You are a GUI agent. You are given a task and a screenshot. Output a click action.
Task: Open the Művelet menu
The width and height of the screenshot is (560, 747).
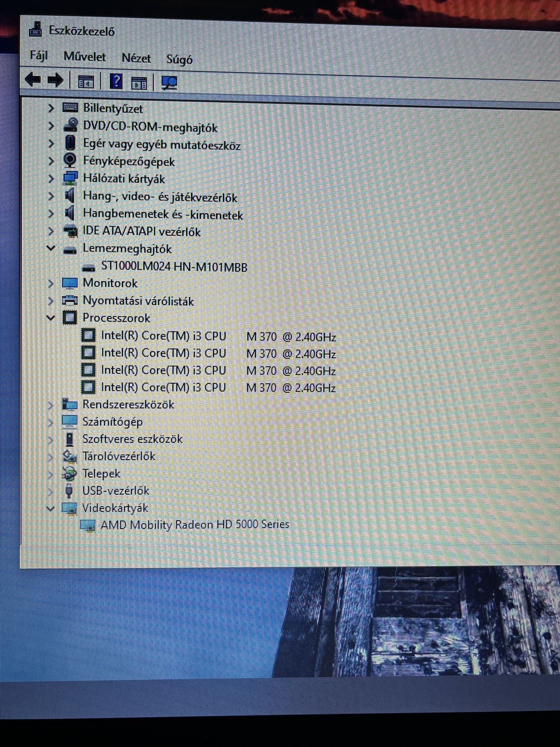click(x=85, y=57)
